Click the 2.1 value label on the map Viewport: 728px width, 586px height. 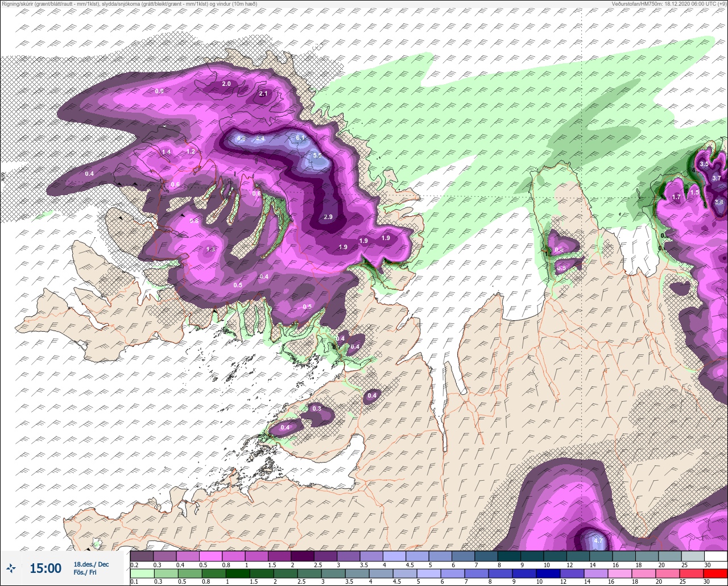coord(263,93)
